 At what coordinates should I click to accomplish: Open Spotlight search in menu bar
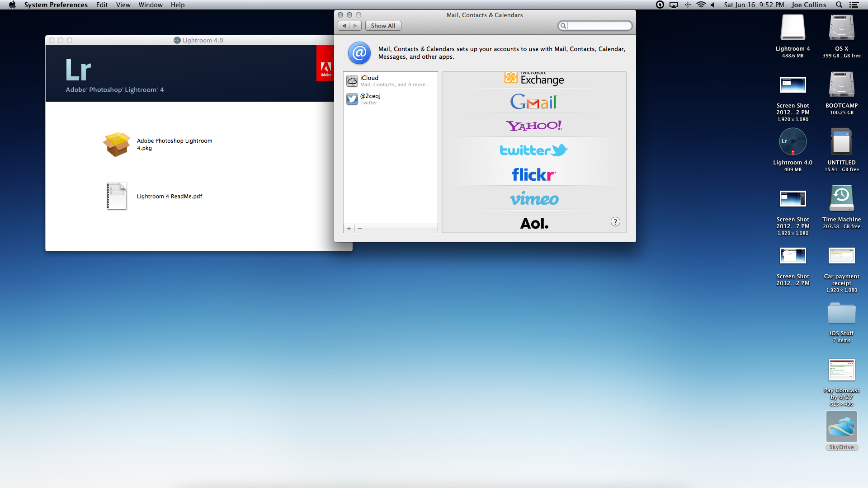point(839,5)
